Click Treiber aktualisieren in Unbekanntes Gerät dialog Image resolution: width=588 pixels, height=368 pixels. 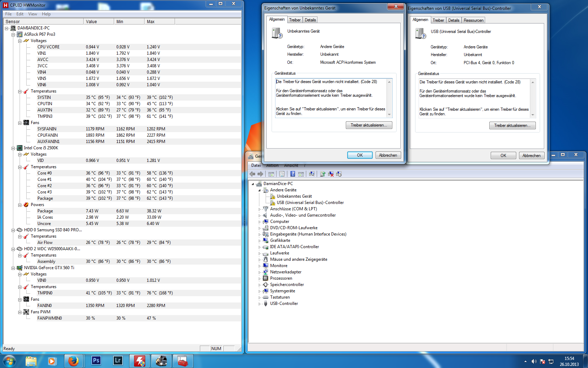point(369,125)
